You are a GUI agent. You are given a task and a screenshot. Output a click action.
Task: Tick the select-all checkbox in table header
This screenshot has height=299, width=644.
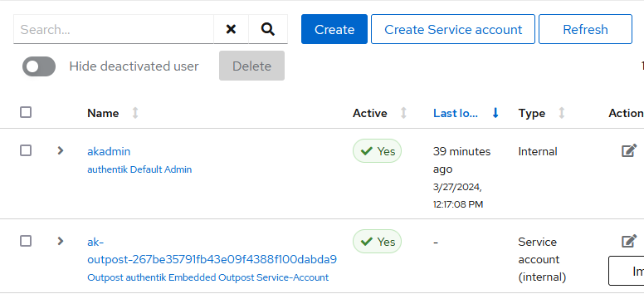[26, 112]
